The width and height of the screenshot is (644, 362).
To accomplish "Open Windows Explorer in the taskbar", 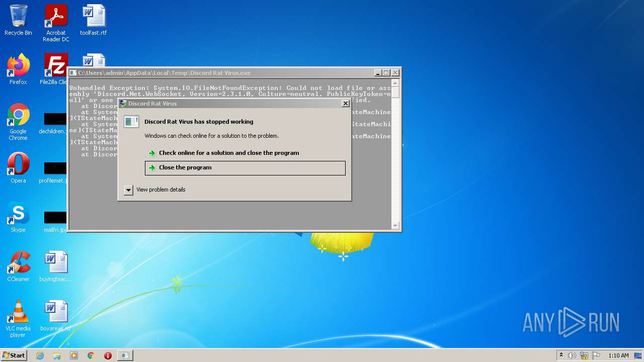I will click(x=57, y=355).
